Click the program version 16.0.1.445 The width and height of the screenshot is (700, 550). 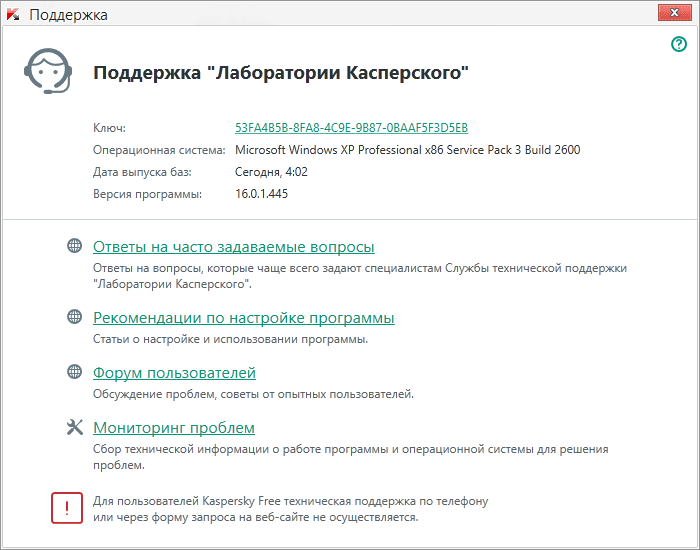262,194
